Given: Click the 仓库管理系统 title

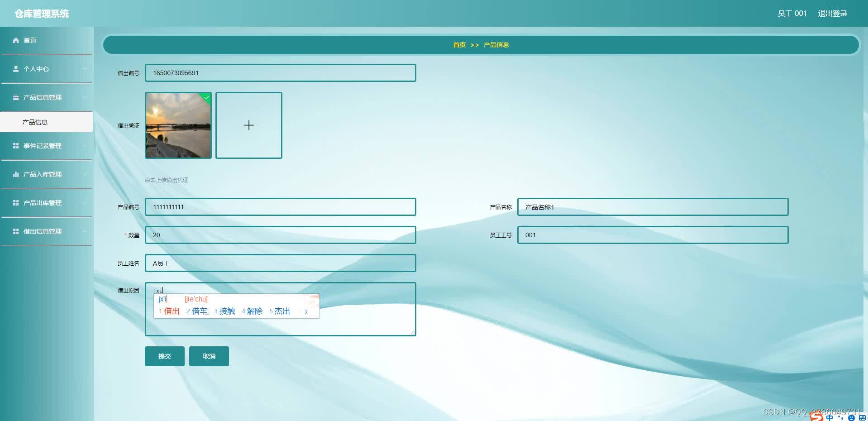Looking at the screenshot, I should (42, 14).
